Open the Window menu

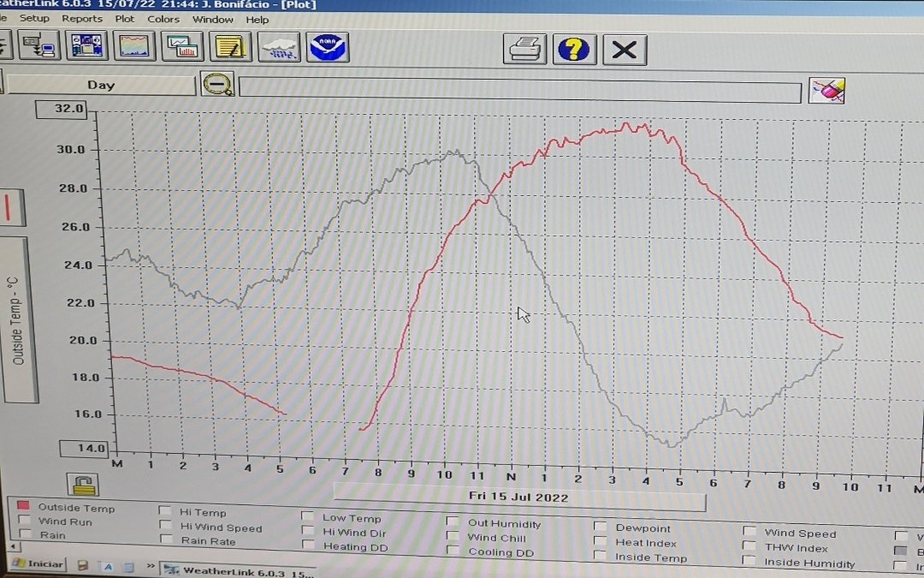(213, 20)
